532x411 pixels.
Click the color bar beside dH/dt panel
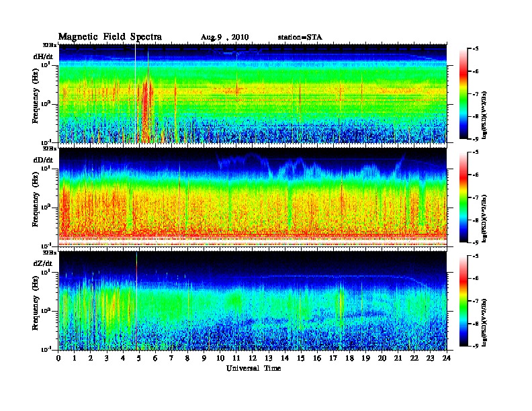tap(463, 93)
